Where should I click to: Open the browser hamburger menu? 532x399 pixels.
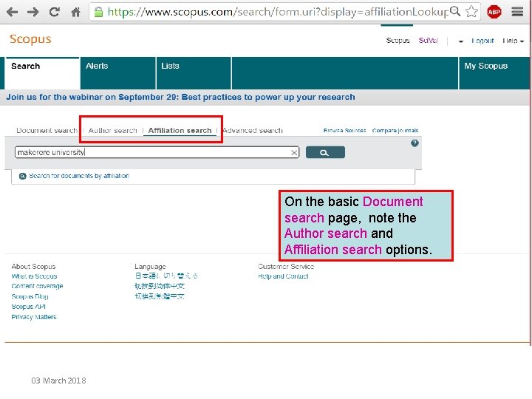point(517,13)
